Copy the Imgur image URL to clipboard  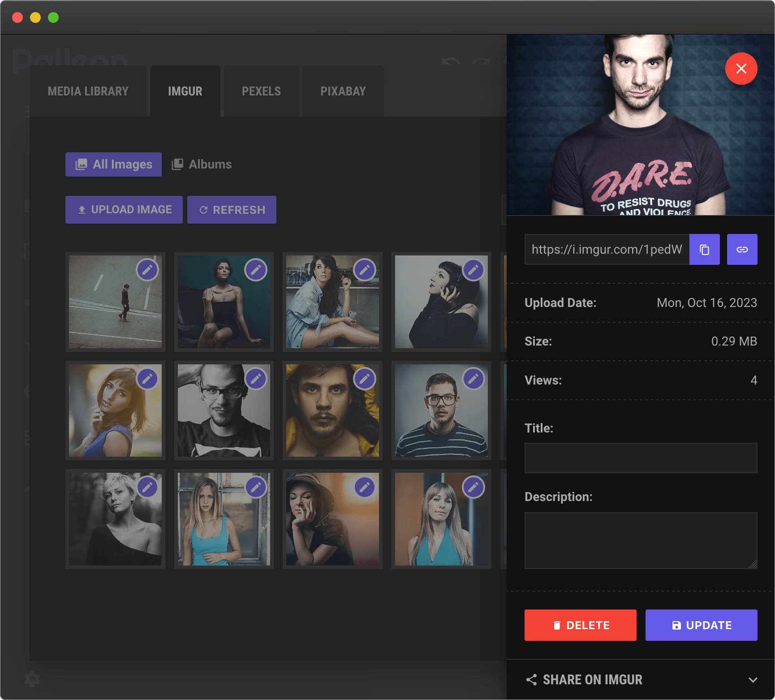click(x=704, y=250)
